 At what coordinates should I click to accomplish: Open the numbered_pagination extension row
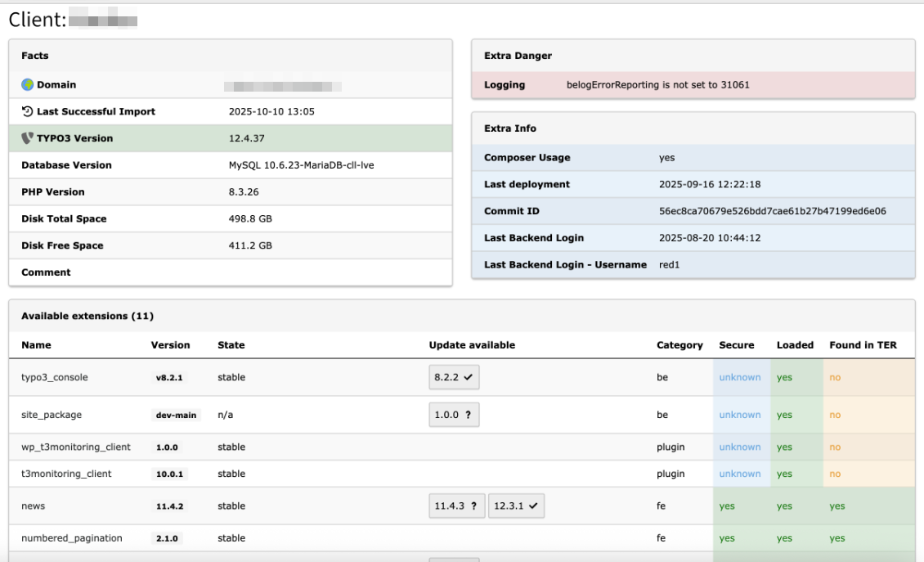(71, 538)
